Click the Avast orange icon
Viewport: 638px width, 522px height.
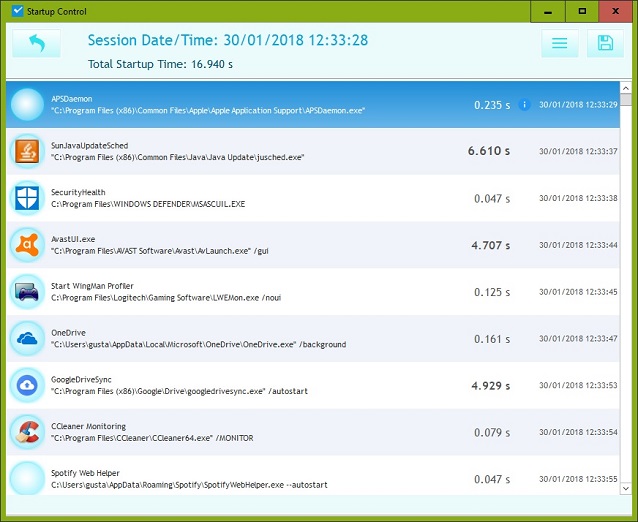pos(27,245)
